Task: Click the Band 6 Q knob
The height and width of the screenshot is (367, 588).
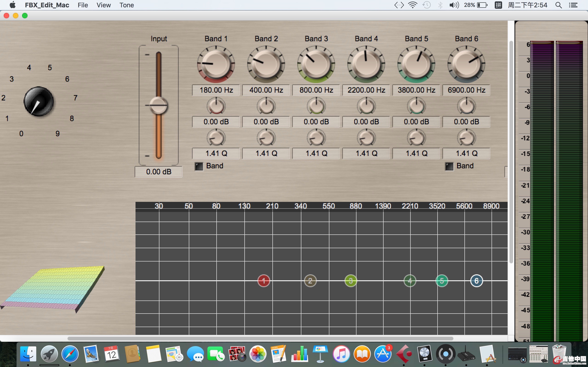Action: tap(466, 138)
